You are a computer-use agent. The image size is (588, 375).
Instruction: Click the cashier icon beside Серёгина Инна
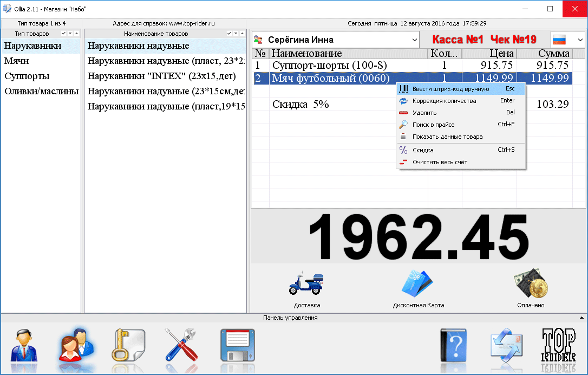coord(258,40)
